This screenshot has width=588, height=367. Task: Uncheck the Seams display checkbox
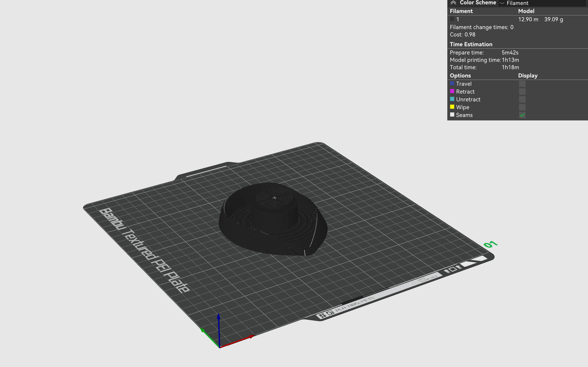(x=522, y=115)
